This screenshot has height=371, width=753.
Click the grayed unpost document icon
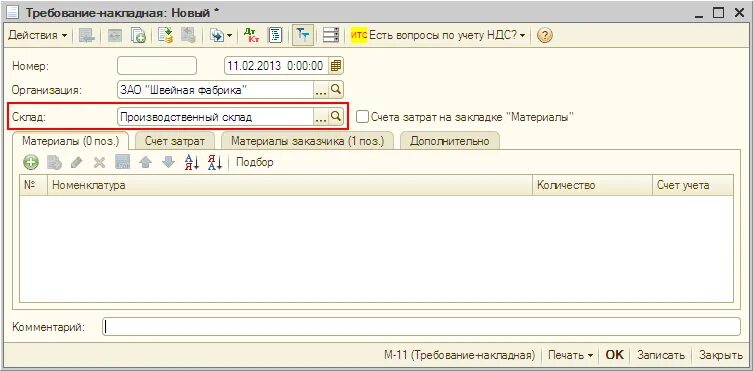(188, 36)
